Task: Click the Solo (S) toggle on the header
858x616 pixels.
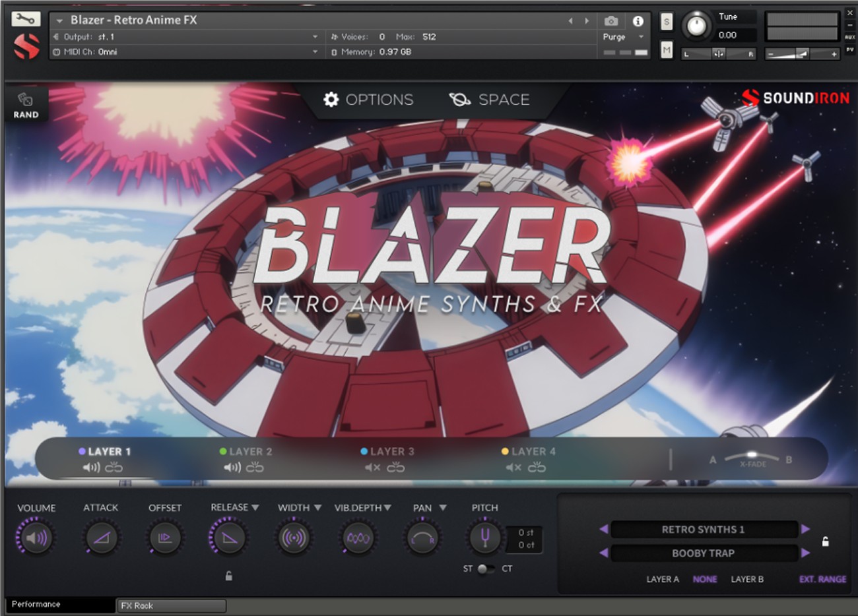Action: click(x=666, y=22)
